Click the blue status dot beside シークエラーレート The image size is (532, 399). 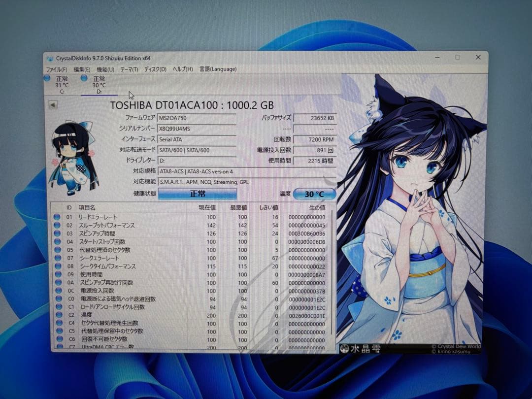click(57, 258)
